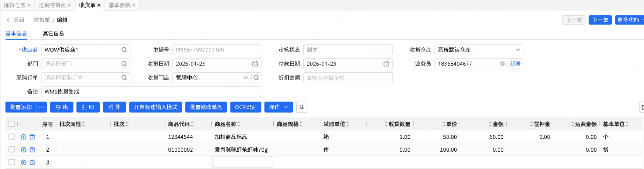Sort by 商品代码 column
Screen dimensions: 644x169
pyautogui.click(x=192, y=124)
